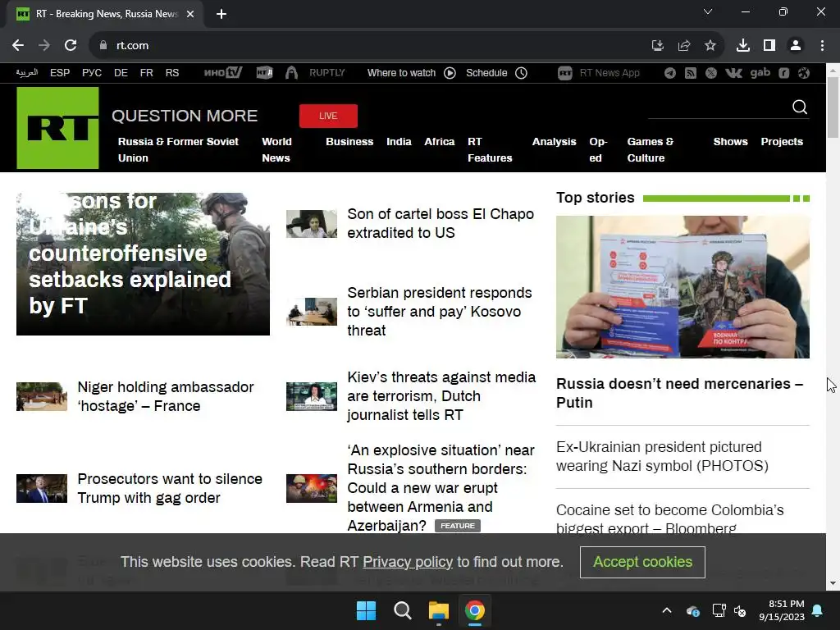Screen dimensions: 840x630
Task: Click the Where to watch play icon
Action: 450,73
